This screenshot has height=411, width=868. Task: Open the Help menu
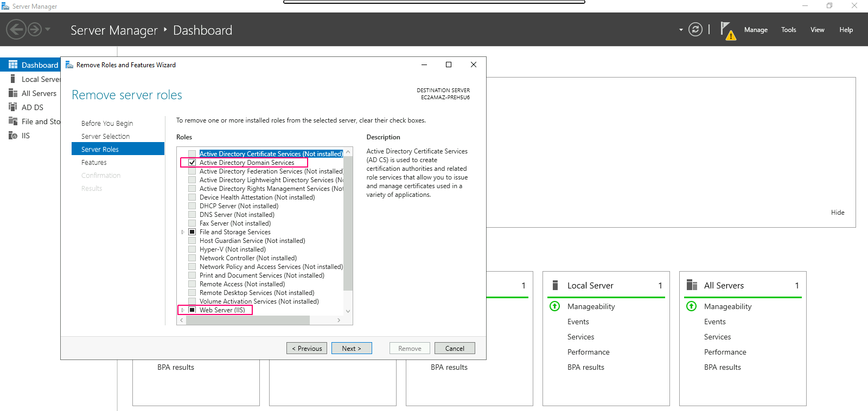(846, 30)
